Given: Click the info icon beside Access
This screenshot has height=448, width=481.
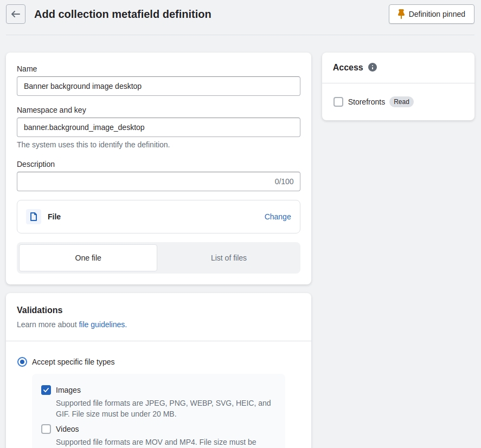Looking at the screenshot, I should [373, 68].
